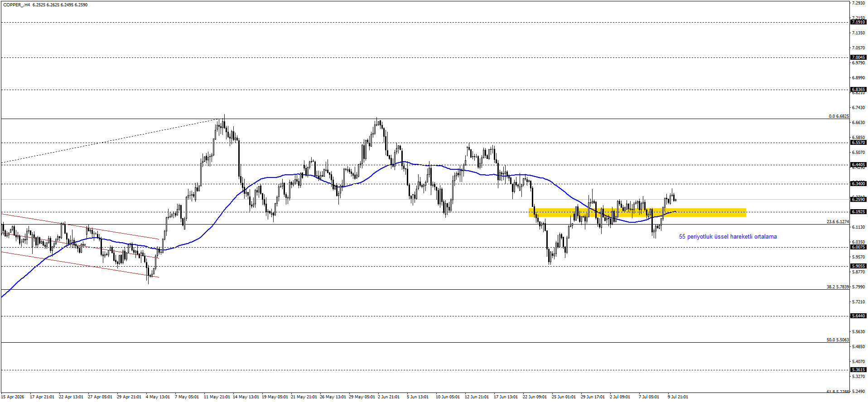Click the 2 Jun 21:01 time axis label

point(389,397)
